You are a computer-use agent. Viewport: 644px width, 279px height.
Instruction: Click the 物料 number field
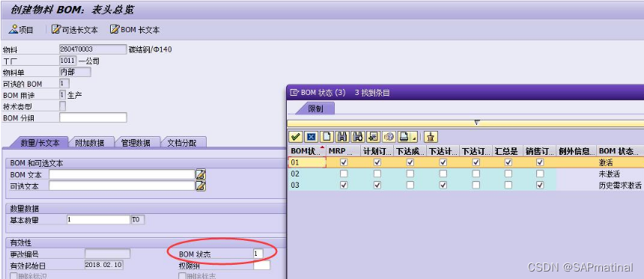pyautogui.click(x=94, y=49)
